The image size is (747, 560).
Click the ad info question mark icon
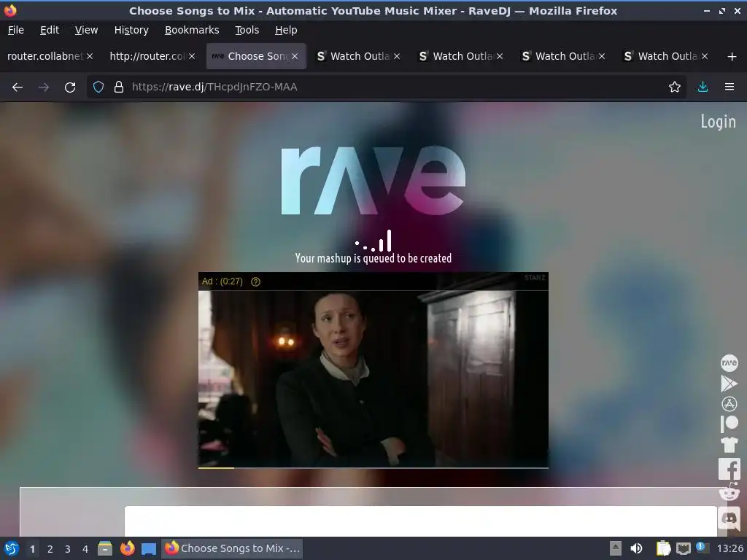coord(255,282)
